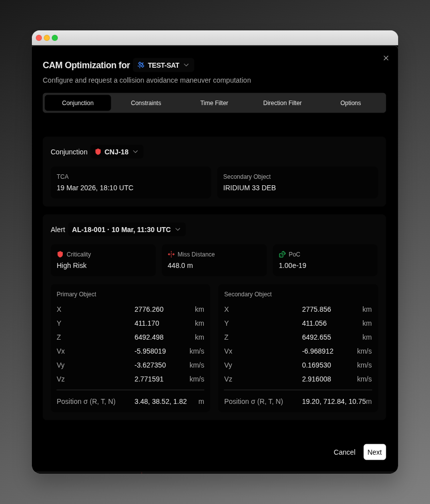Click primary object Z value 6492.498
430x504 pixels.
pyautogui.click(x=149, y=337)
